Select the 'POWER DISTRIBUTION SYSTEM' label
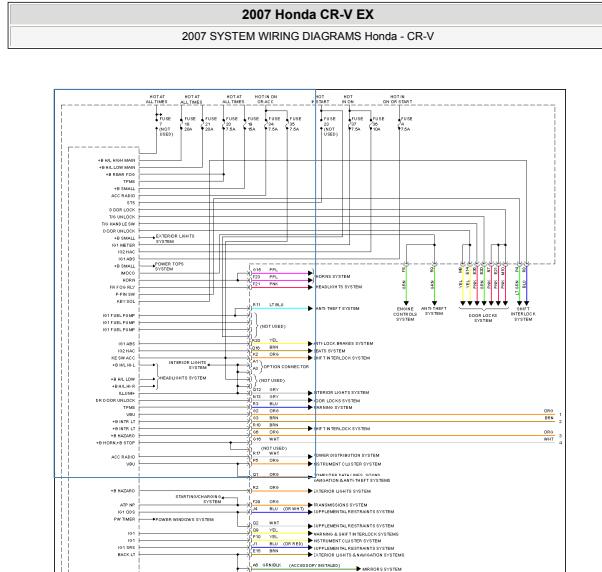602x572 pixels. point(347,455)
